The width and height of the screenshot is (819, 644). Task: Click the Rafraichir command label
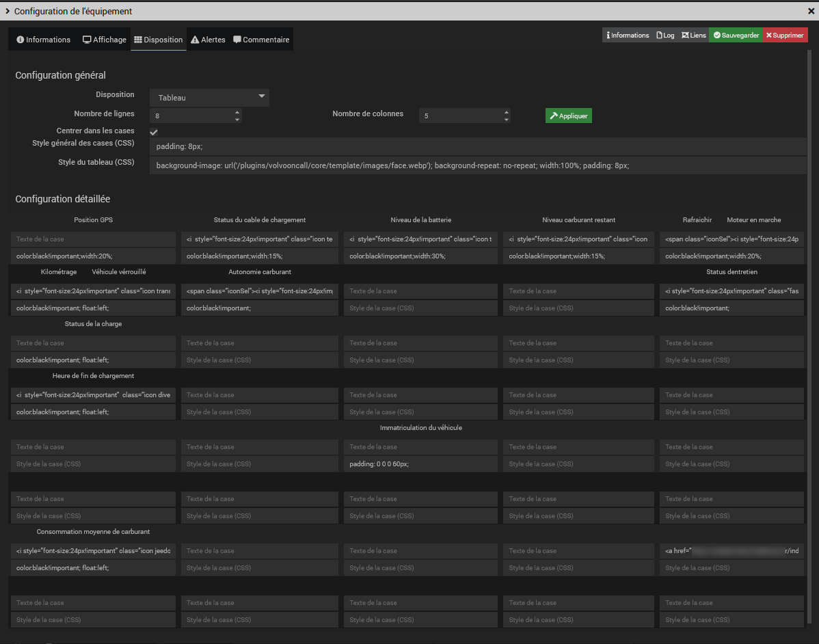[x=697, y=220]
